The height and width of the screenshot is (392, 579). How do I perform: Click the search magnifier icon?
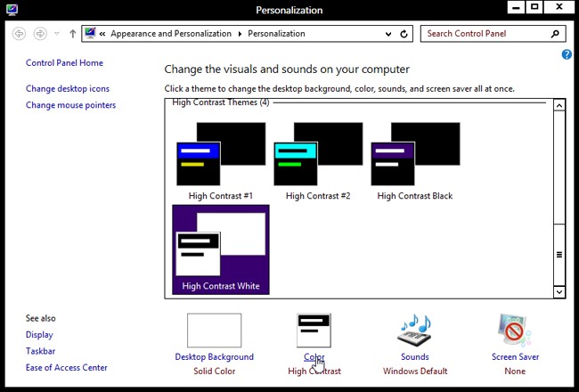(555, 34)
